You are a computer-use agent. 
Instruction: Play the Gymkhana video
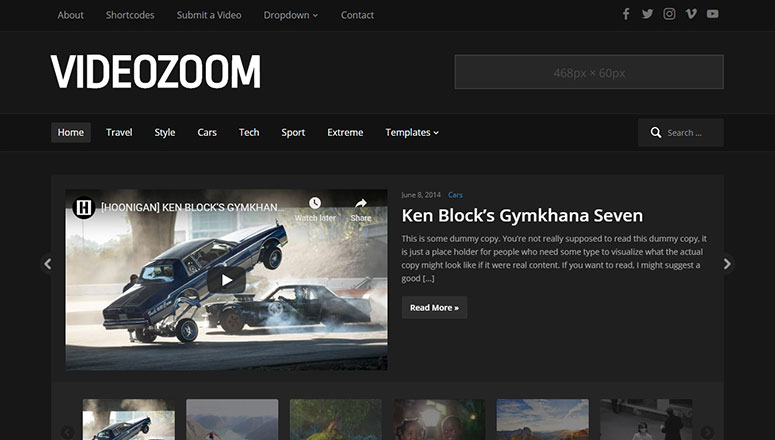(226, 280)
